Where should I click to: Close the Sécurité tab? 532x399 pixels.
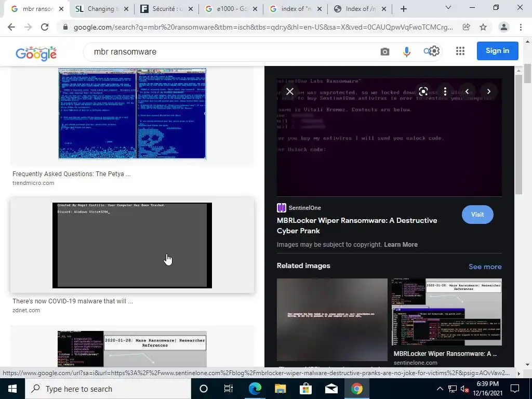click(x=190, y=9)
